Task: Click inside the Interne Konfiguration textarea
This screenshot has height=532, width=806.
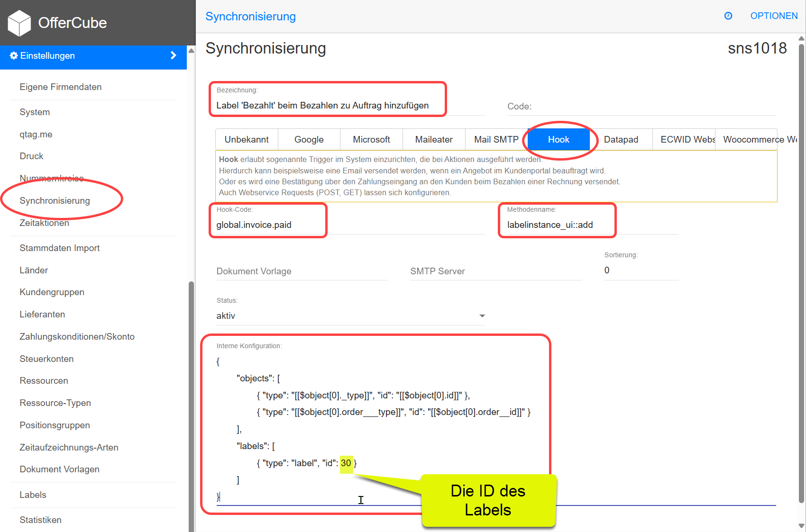Action: tap(496, 429)
